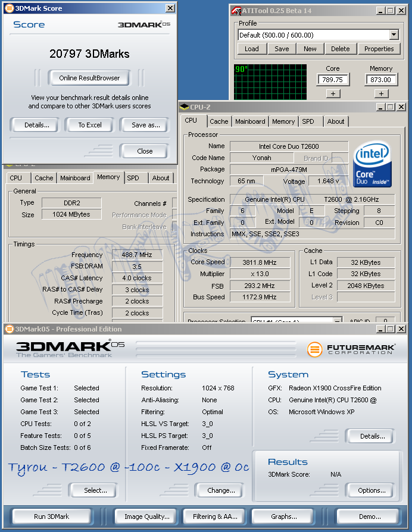Click the CPU-Z title bar chip icon
This screenshot has height=532, width=412.
coord(185,107)
